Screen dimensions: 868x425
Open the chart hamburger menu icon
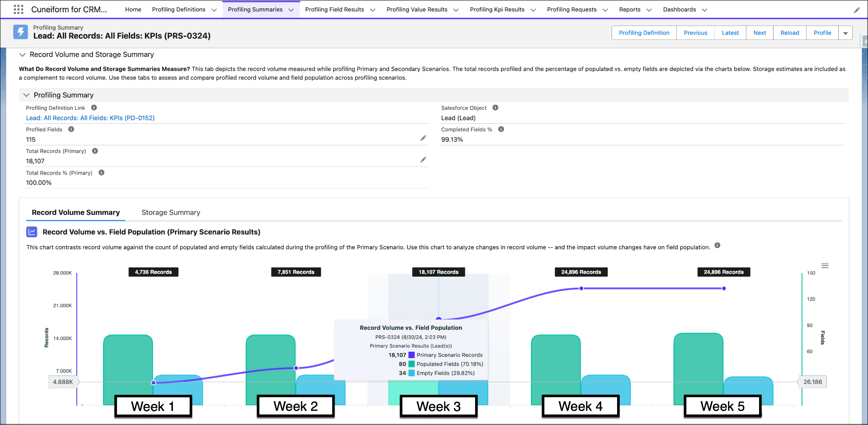825,265
